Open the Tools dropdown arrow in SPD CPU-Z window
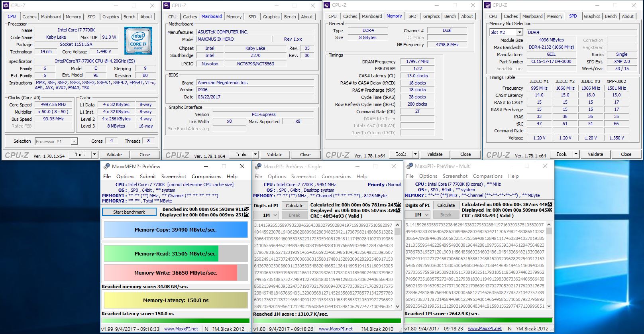The width and height of the screenshot is (644, 334). pos(576,154)
